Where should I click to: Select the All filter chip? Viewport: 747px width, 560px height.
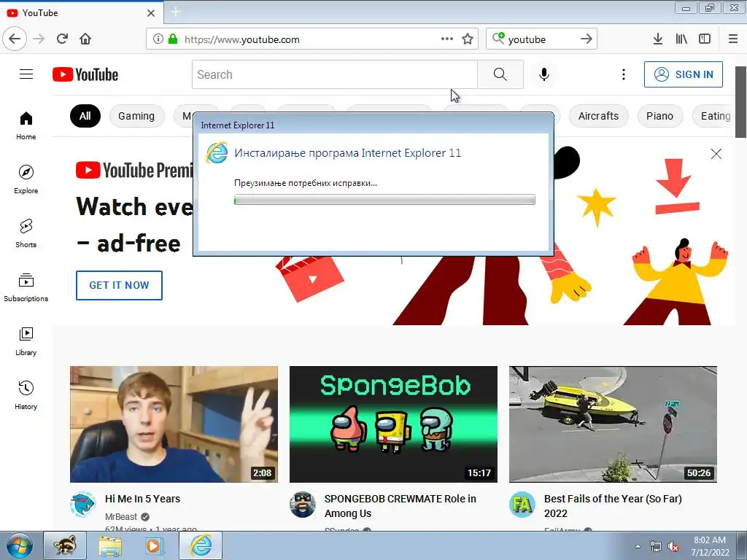pos(85,116)
